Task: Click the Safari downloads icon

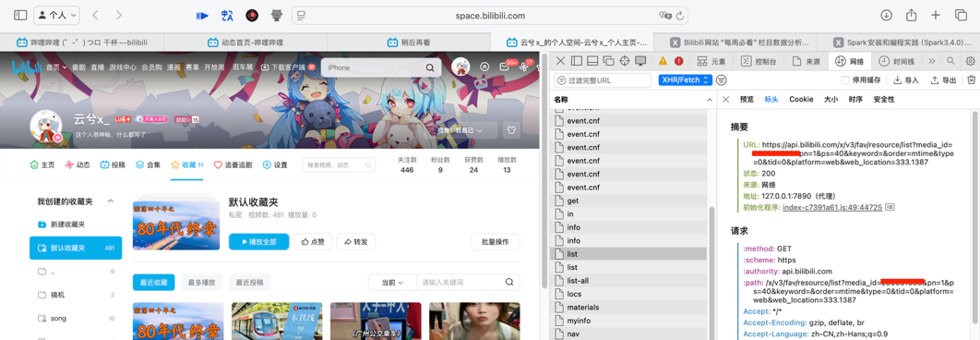Action: click(x=886, y=15)
